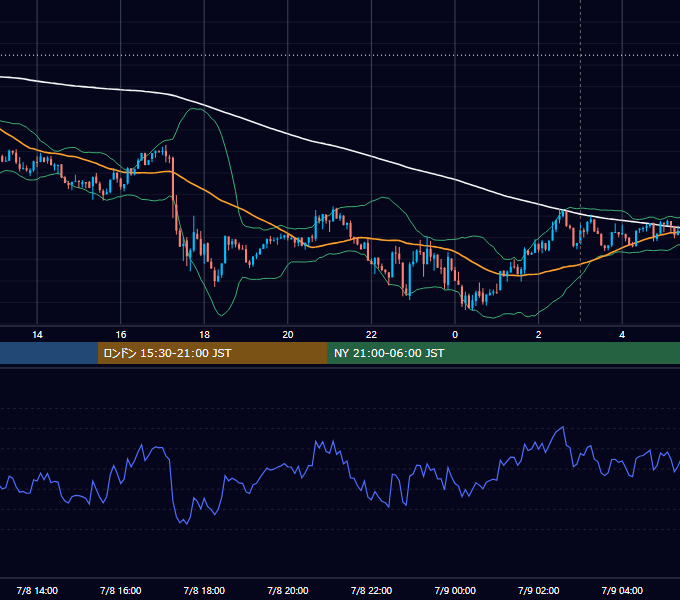Click the 7/8 20:00 date label

coord(288,590)
